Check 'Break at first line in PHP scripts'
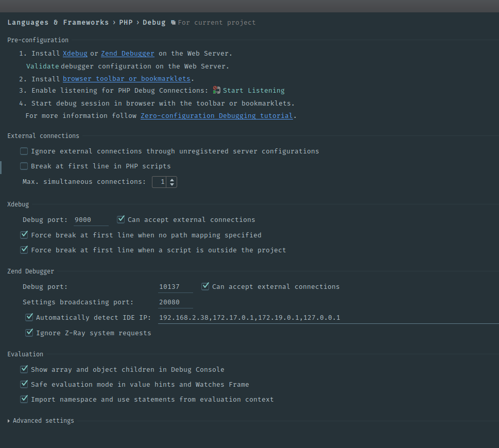The height and width of the screenshot is (448, 499). click(x=24, y=166)
